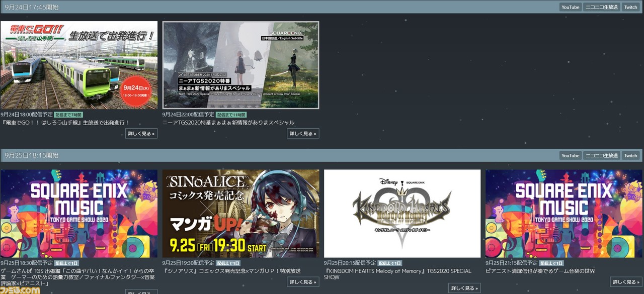Viewport: 644px width, 294px height.
Task: Open Square Enix Music thumbnail above ゲームさんぽ caption
Action: tap(79, 214)
